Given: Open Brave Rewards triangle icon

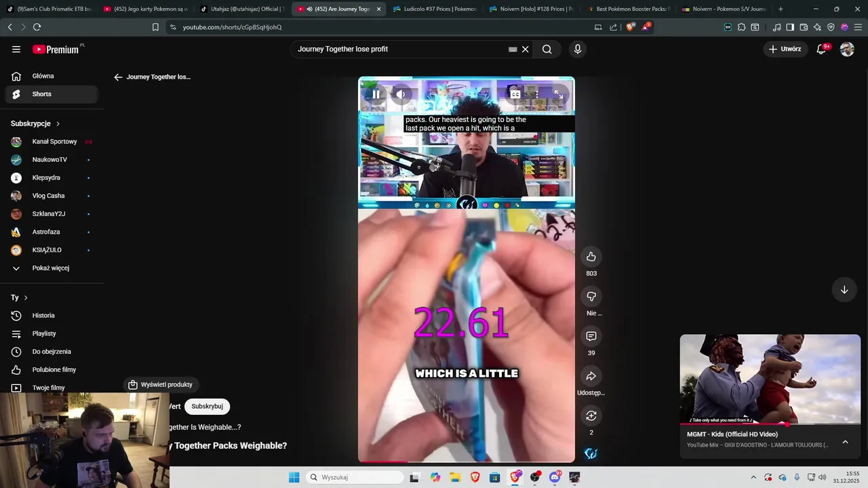Looking at the screenshot, I should [646, 27].
